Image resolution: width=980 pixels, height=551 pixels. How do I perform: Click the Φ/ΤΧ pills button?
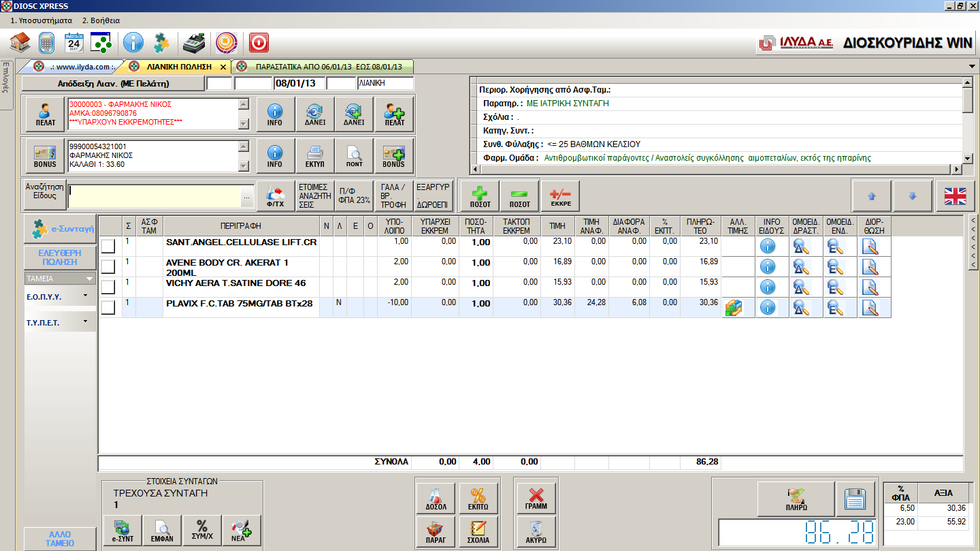click(x=275, y=196)
